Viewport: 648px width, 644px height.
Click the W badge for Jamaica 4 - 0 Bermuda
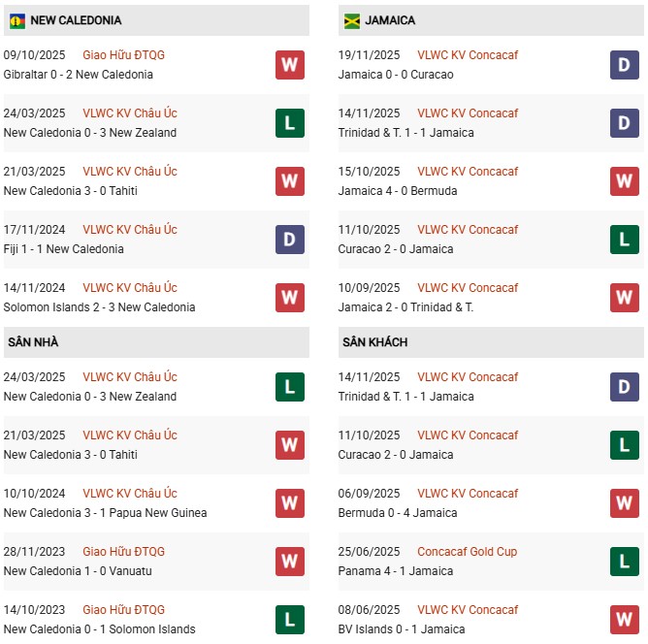tap(624, 181)
